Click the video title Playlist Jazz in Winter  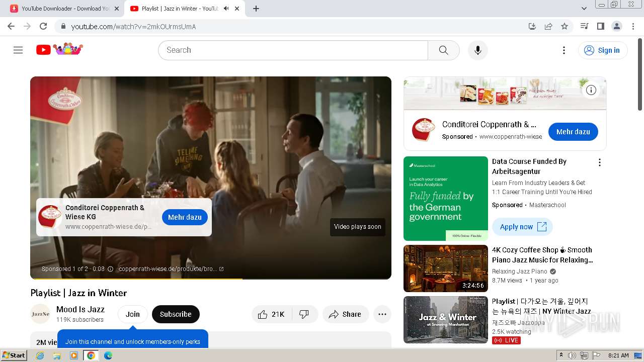[x=78, y=293]
